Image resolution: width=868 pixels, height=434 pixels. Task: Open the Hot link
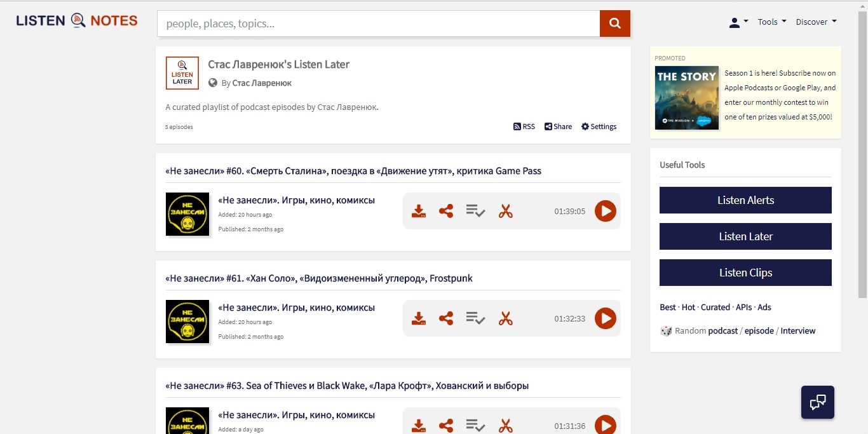tap(688, 307)
